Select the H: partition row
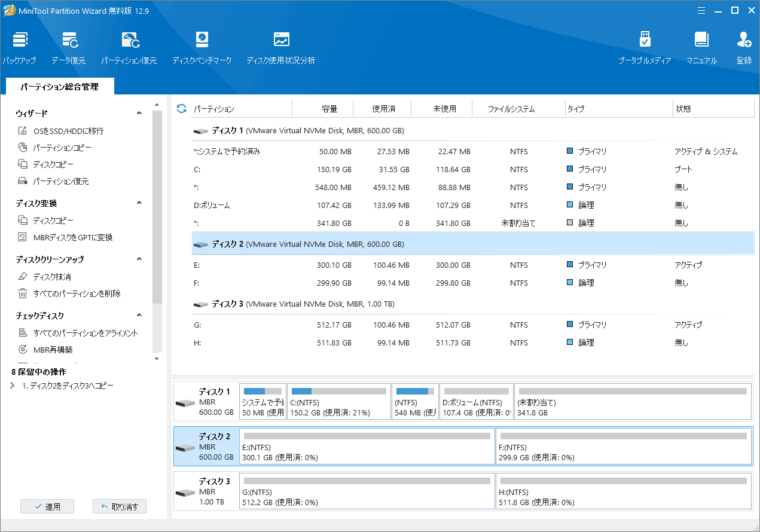The image size is (760, 532). (x=472, y=343)
